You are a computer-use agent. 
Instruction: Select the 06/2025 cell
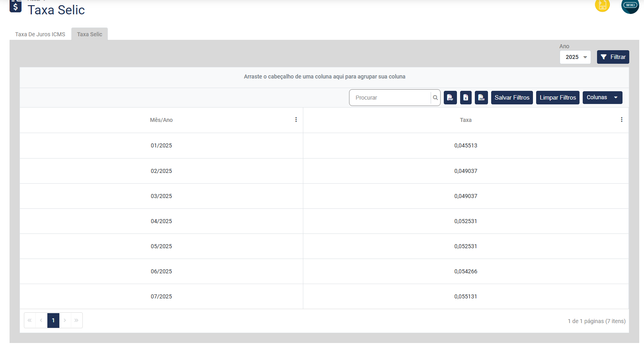[161, 271]
